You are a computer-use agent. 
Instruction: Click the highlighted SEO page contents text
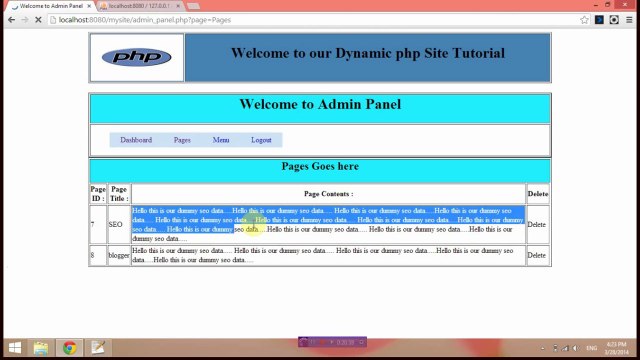tap(328, 220)
